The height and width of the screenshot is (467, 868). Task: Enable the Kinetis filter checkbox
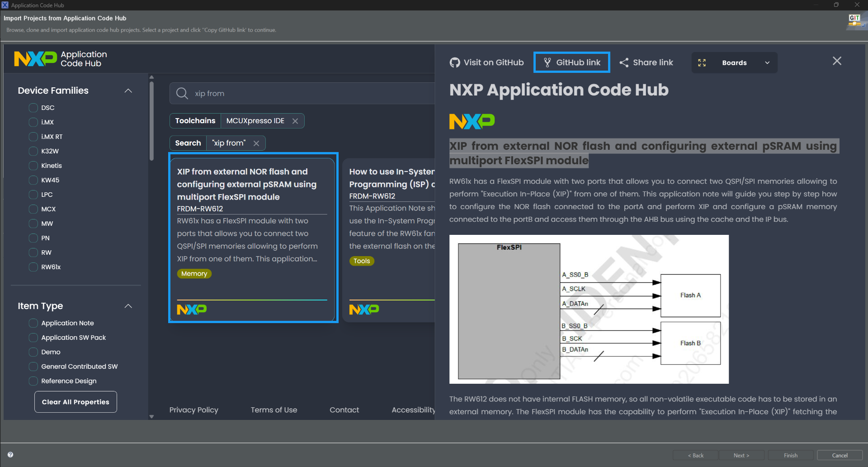click(33, 166)
